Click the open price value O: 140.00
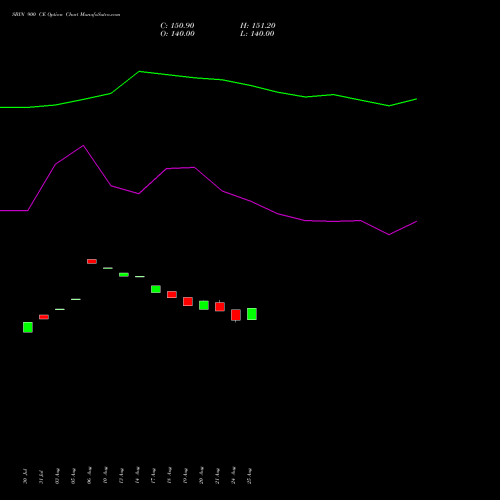 click(177, 34)
